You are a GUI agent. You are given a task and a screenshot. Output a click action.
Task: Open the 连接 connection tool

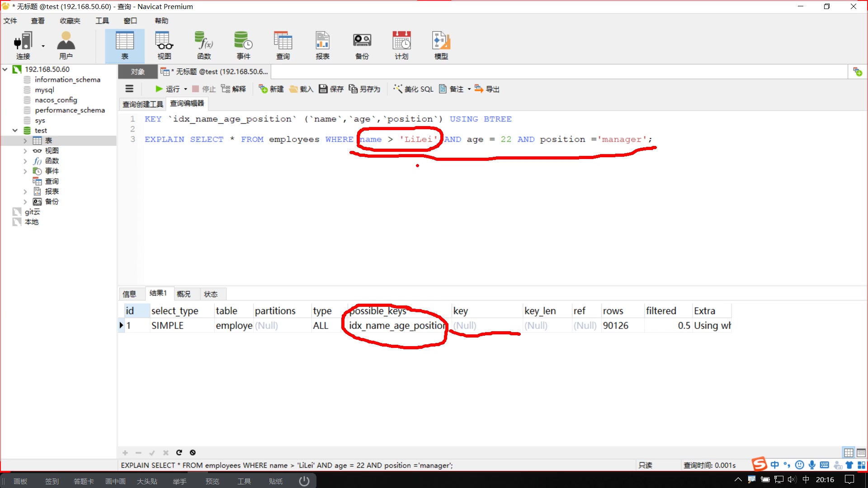point(23,46)
